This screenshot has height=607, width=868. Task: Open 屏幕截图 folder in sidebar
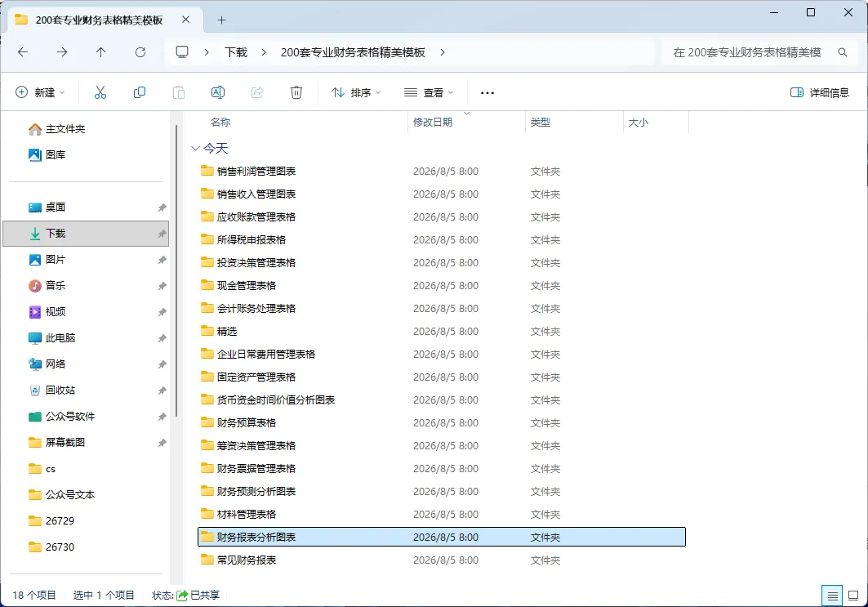tap(86, 442)
